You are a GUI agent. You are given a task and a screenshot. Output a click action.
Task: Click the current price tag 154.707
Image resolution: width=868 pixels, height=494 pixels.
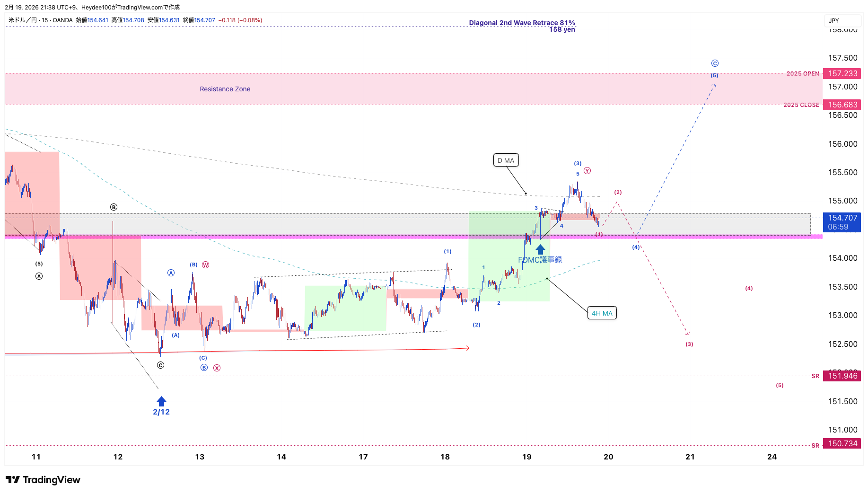842,222
